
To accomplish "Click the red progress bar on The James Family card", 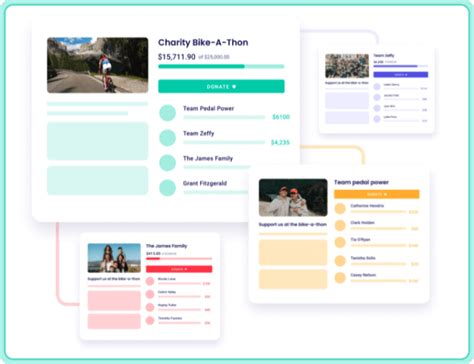I will tap(179, 259).
